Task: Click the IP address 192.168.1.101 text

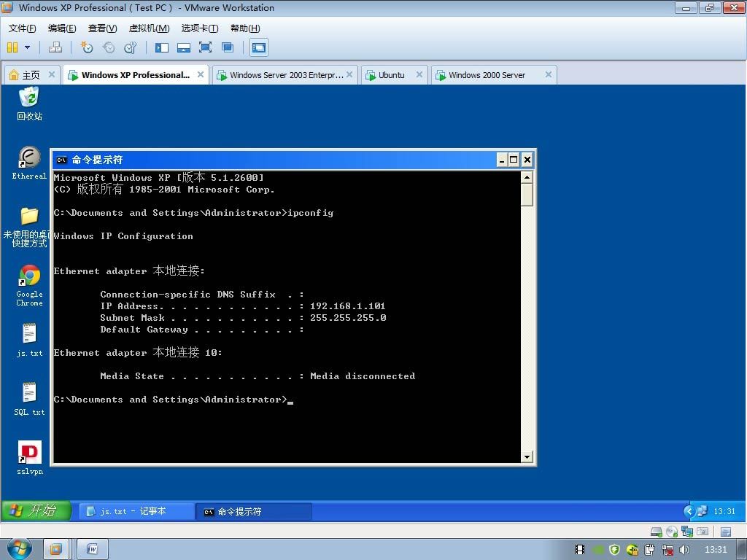Action: [347, 306]
